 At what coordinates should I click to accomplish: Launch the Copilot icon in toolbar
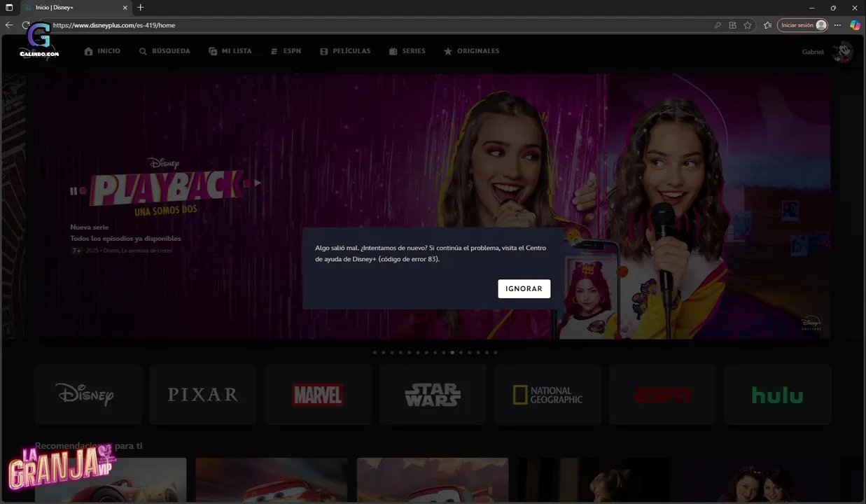coord(855,25)
